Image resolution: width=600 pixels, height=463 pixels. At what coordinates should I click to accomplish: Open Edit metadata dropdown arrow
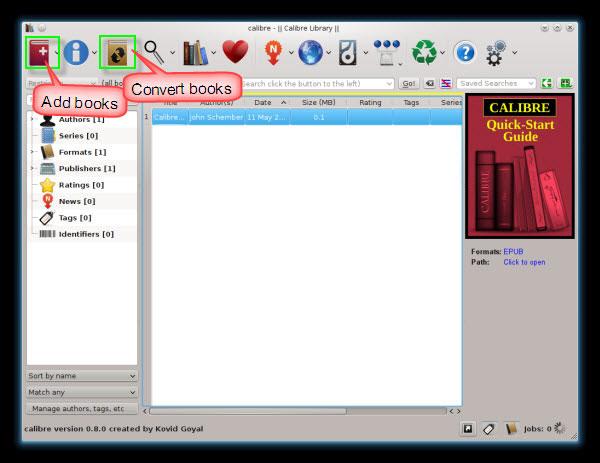click(x=95, y=53)
